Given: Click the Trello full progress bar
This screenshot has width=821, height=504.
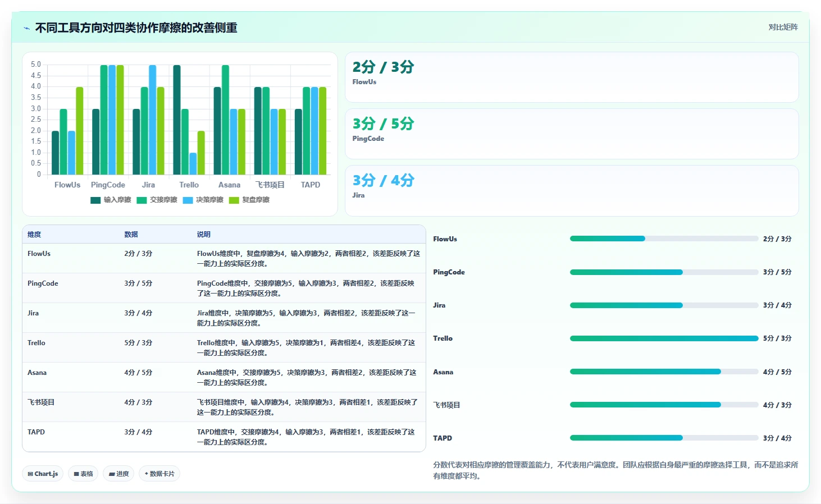Looking at the screenshot, I should [x=664, y=338].
